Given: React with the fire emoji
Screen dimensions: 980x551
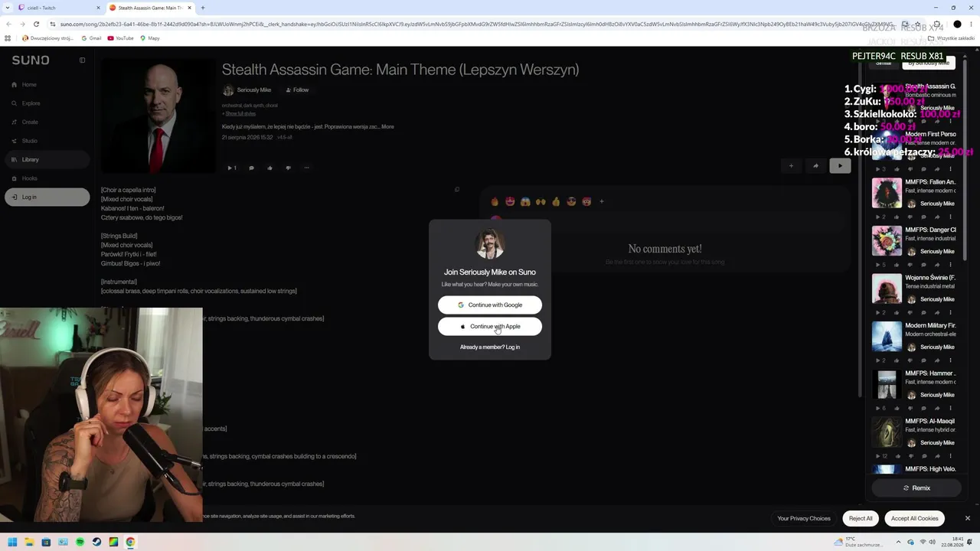Looking at the screenshot, I should [x=495, y=201].
